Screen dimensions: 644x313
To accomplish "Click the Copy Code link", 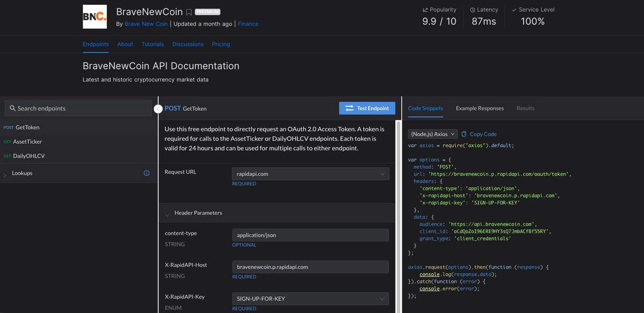I will 483,134.
